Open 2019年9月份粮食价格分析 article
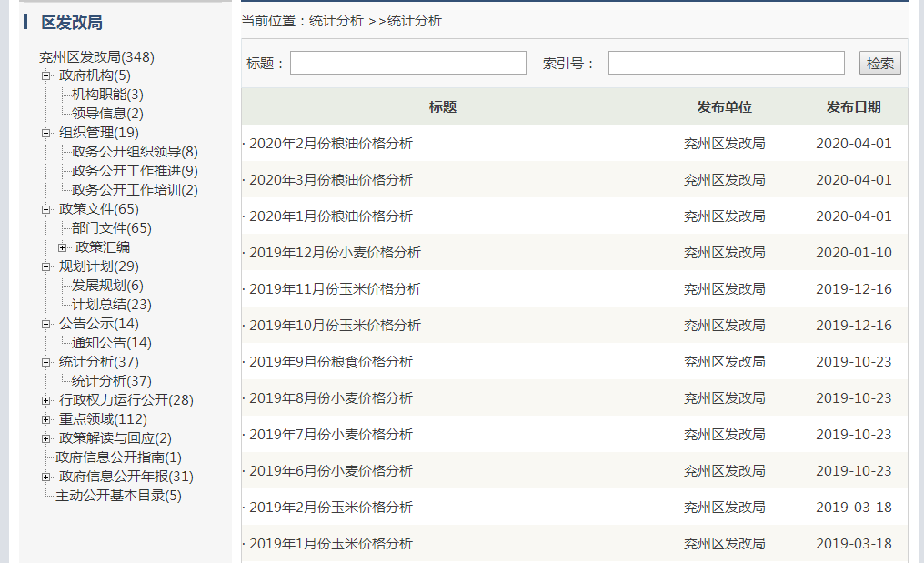 point(330,362)
